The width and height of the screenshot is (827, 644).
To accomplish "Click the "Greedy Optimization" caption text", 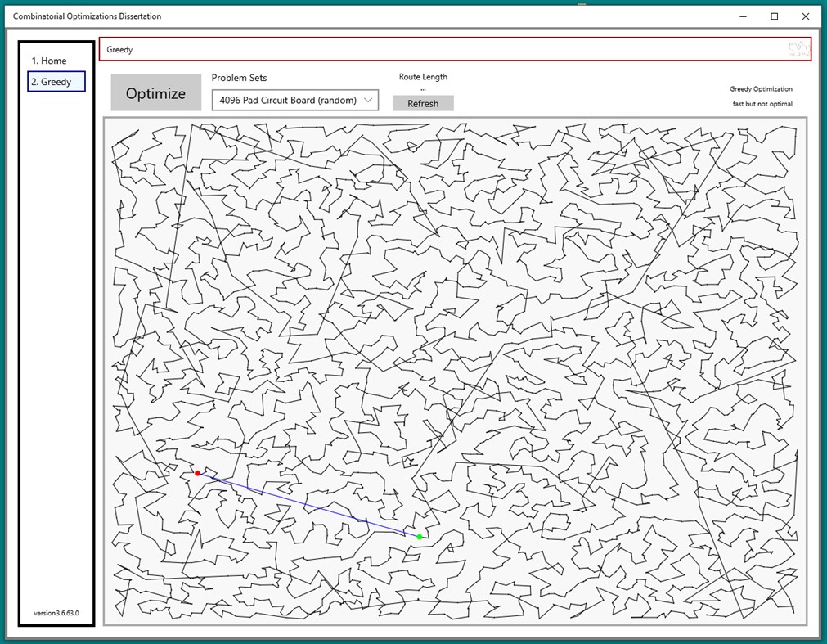I will [x=762, y=88].
